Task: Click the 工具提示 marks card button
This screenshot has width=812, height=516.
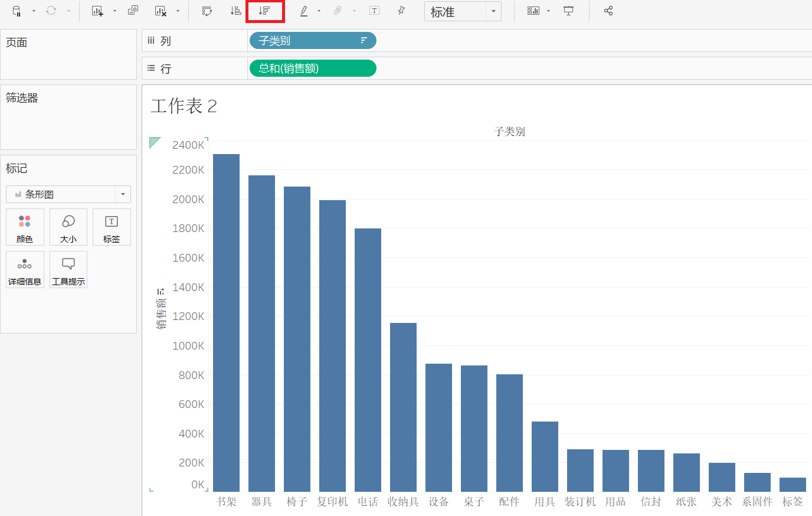Action: [x=68, y=270]
